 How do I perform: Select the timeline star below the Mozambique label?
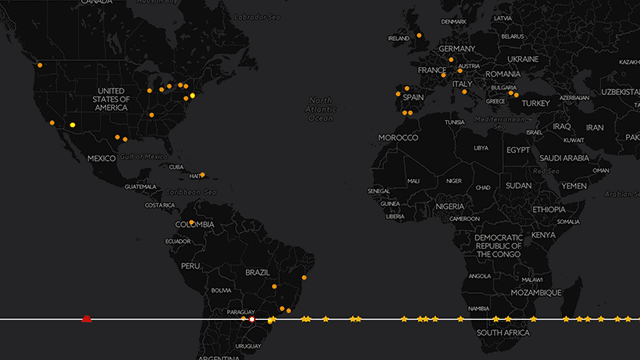tap(533, 319)
